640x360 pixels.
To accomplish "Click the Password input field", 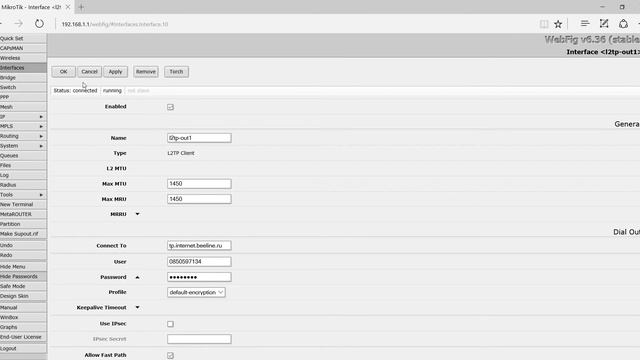I will (x=199, y=277).
